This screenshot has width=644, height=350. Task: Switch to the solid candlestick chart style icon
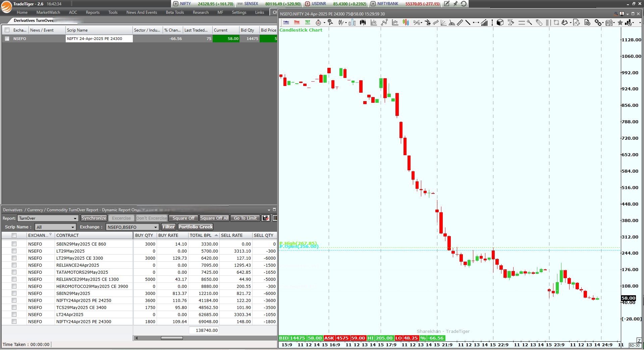[x=363, y=23]
